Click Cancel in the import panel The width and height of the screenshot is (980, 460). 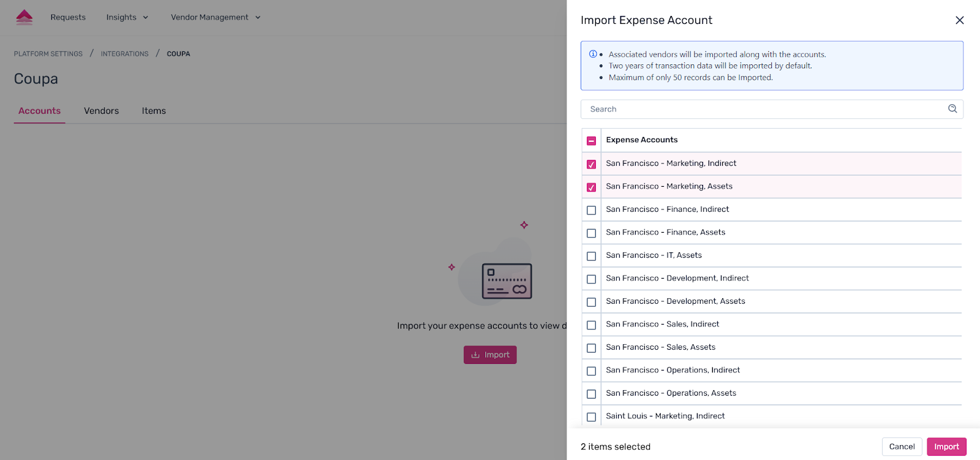[x=902, y=447]
